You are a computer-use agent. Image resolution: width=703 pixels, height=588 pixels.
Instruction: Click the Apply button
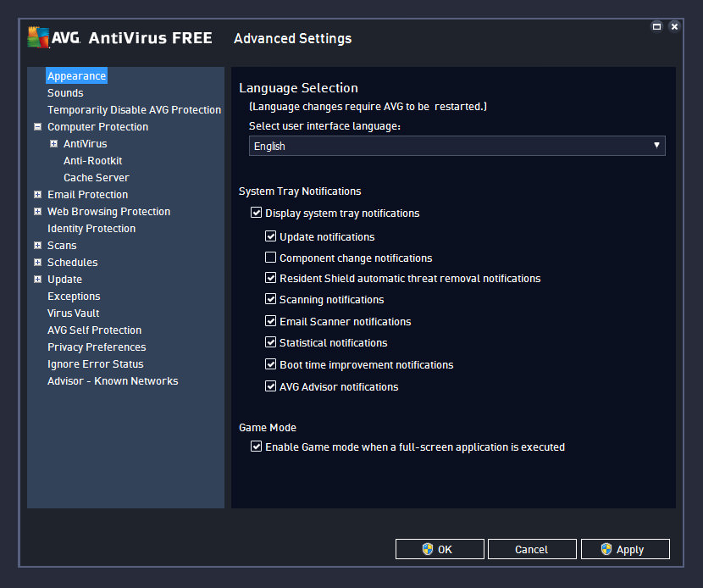click(625, 549)
